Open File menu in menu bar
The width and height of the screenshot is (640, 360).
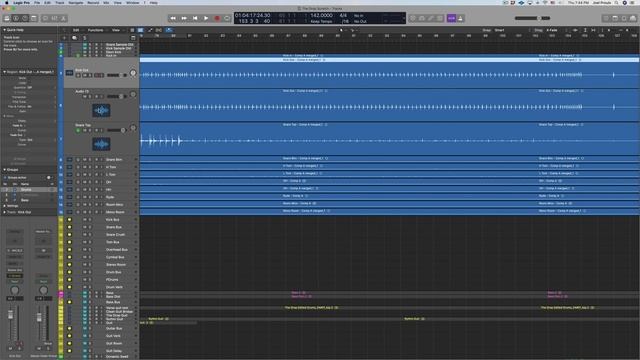(37, 2)
